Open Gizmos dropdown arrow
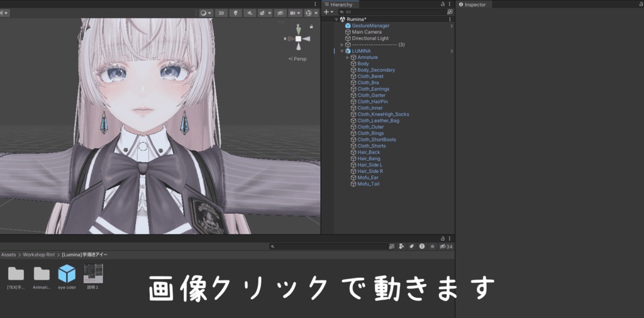 click(316, 13)
